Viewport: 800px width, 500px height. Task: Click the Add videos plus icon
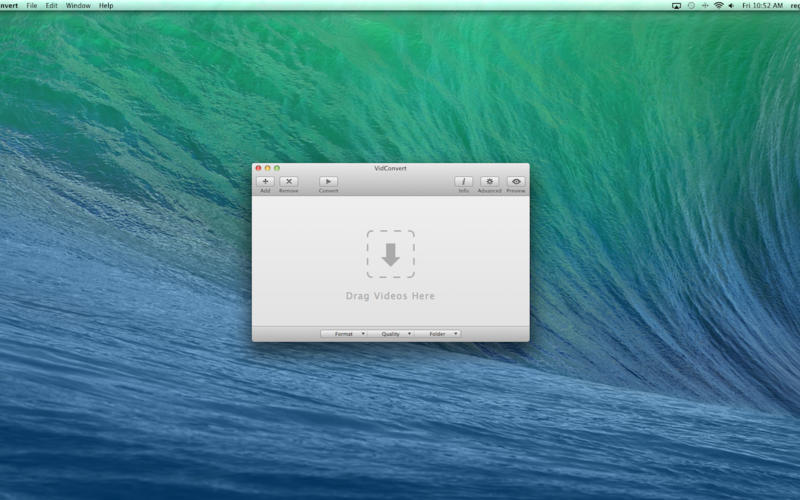tap(265, 181)
